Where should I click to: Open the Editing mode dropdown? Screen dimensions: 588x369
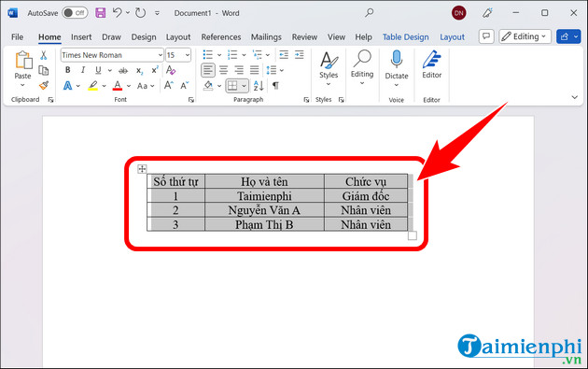point(525,36)
